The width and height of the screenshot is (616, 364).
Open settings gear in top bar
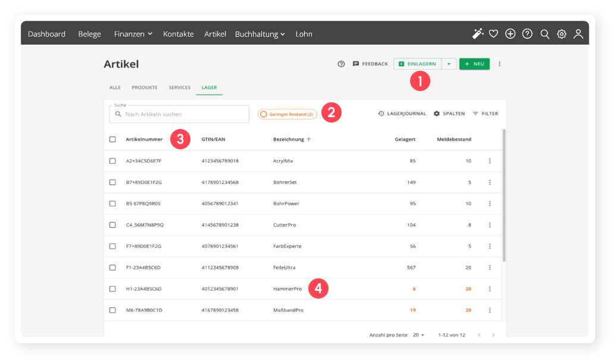coord(561,34)
